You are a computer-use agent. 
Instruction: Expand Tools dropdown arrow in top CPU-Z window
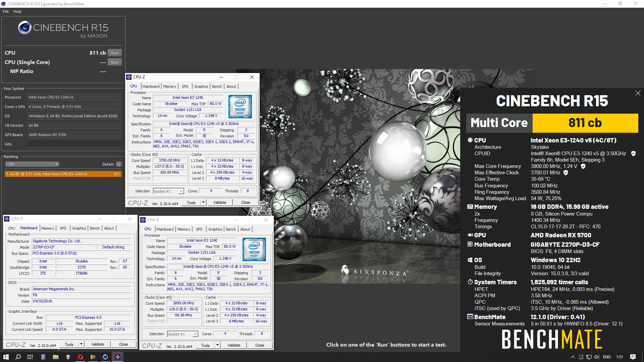click(x=203, y=202)
